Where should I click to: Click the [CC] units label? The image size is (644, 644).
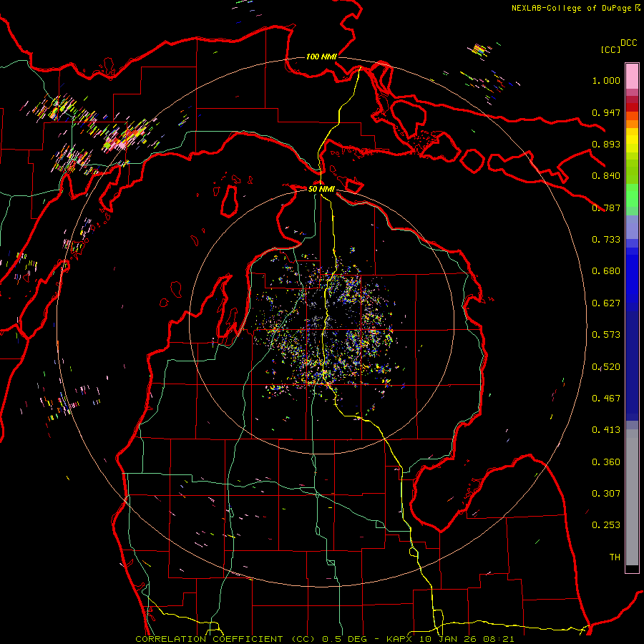click(x=610, y=49)
